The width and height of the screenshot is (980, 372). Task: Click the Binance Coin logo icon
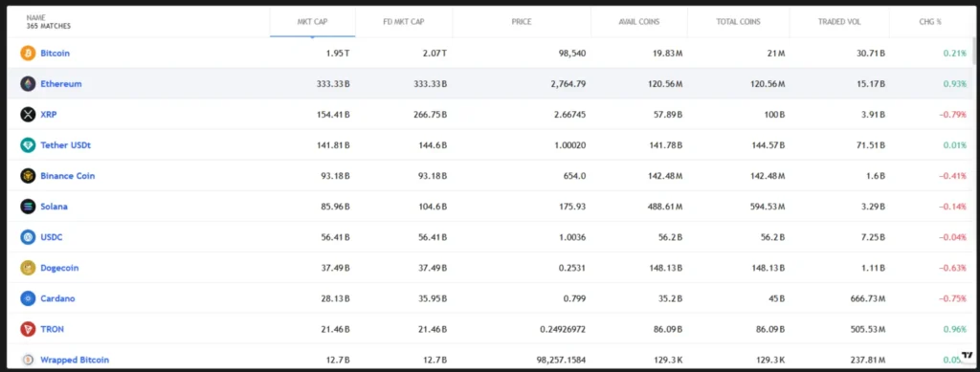tap(28, 175)
